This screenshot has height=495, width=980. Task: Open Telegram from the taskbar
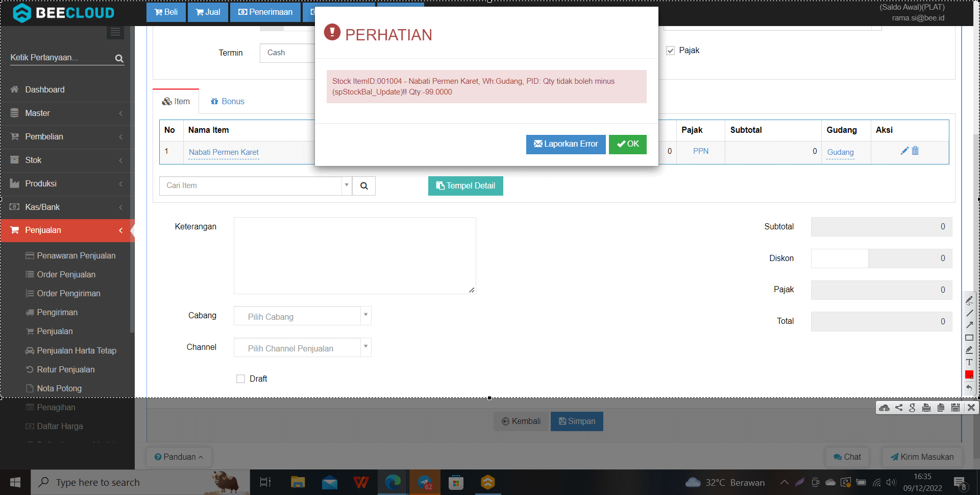[x=425, y=482]
